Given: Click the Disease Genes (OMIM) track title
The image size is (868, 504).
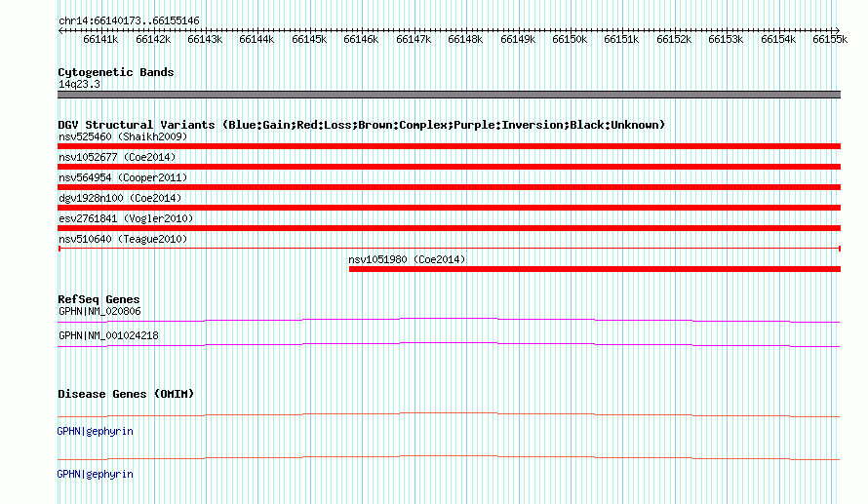Looking at the screenshot, I should 126,394.
